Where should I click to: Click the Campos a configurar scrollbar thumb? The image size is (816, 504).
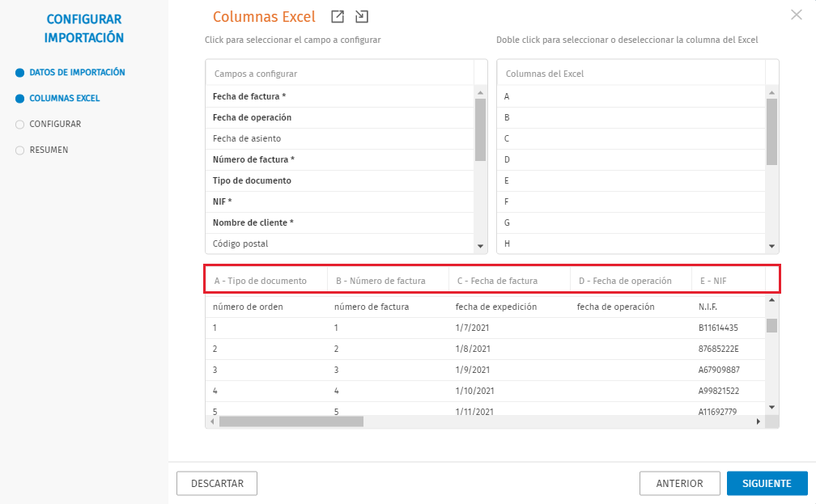tap(480, 130)
